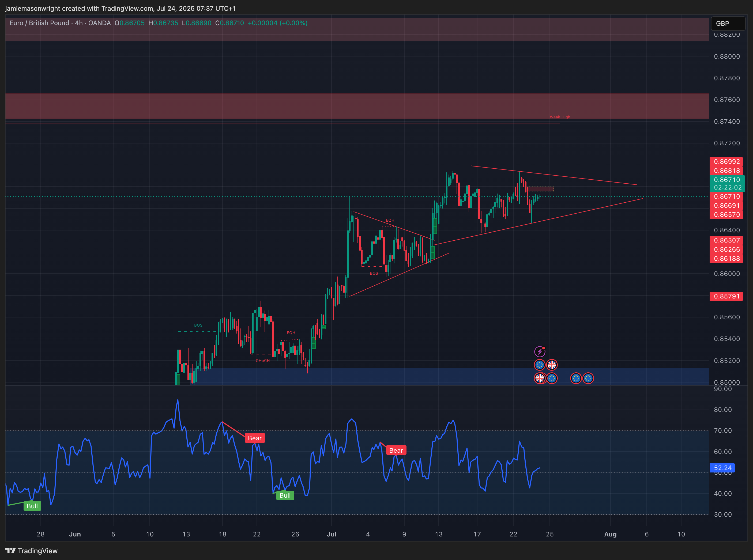Click the UK flag icon in bottom flag row
The image size is (753, 560).
[x=539, y=378]
